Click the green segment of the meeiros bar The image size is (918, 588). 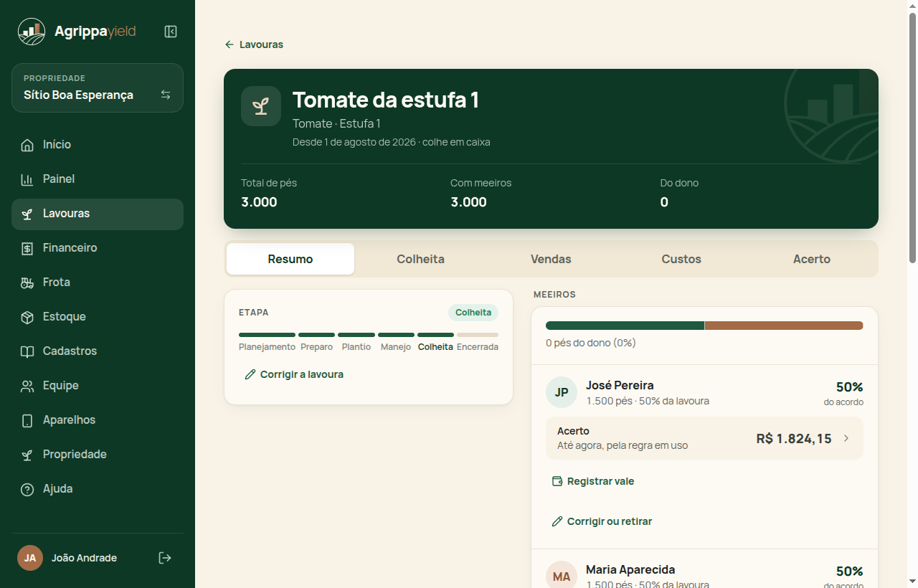coord(625,326)
